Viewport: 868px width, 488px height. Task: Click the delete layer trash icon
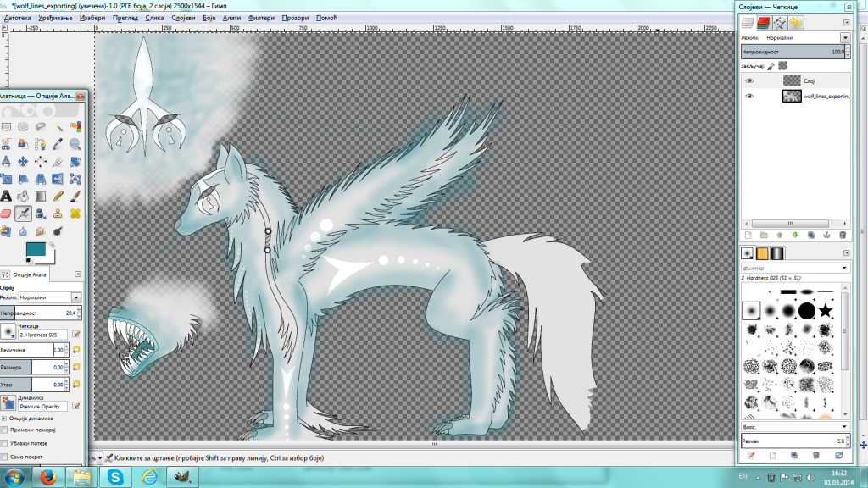[843, 235]
